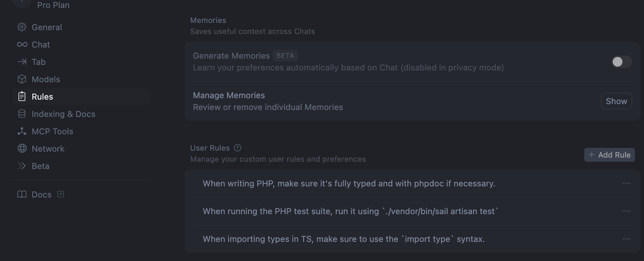Open options menu for the sail artisan test rule
644x261 pixels.
[626, 211]
